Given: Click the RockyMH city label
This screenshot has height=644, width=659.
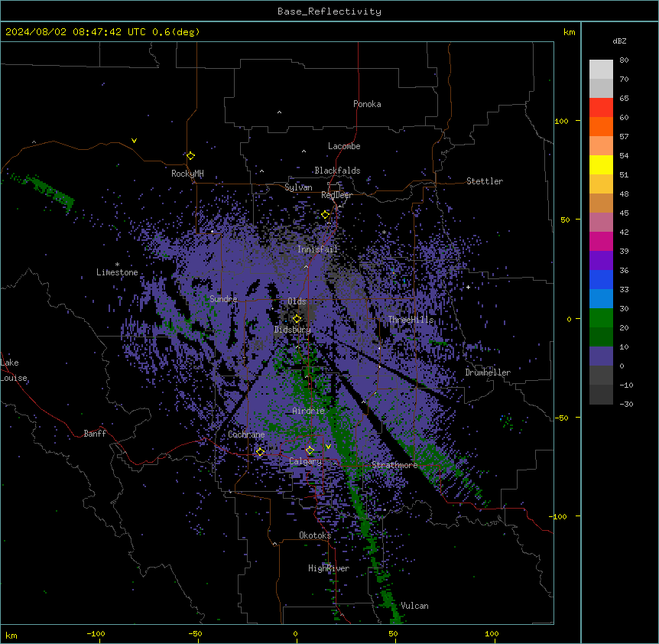Looking at the screenshot, I should (187, 174).
